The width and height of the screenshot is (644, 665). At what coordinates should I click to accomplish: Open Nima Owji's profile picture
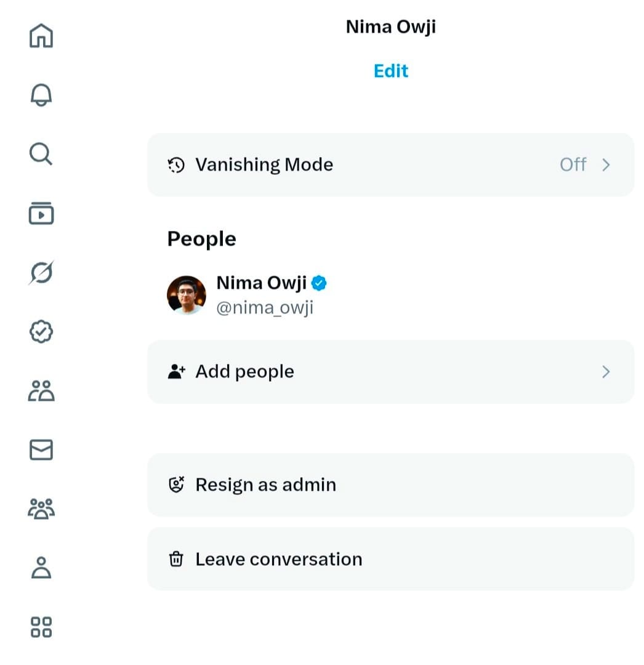[x=187, y=295]
